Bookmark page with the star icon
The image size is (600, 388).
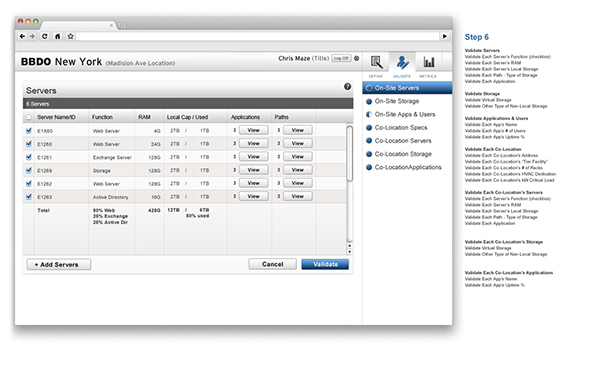pyautogui.click(x=70, y=36)
